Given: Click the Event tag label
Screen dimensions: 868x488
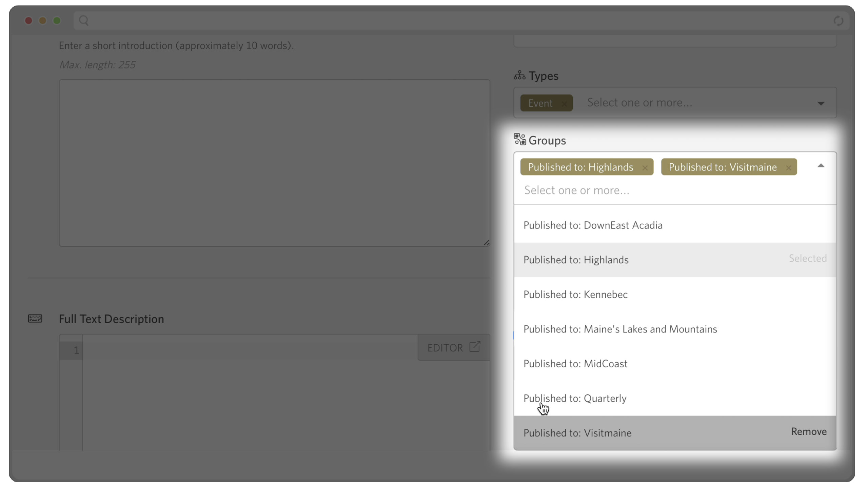Looking at the screenshot, I should click(x=540, y=103).
